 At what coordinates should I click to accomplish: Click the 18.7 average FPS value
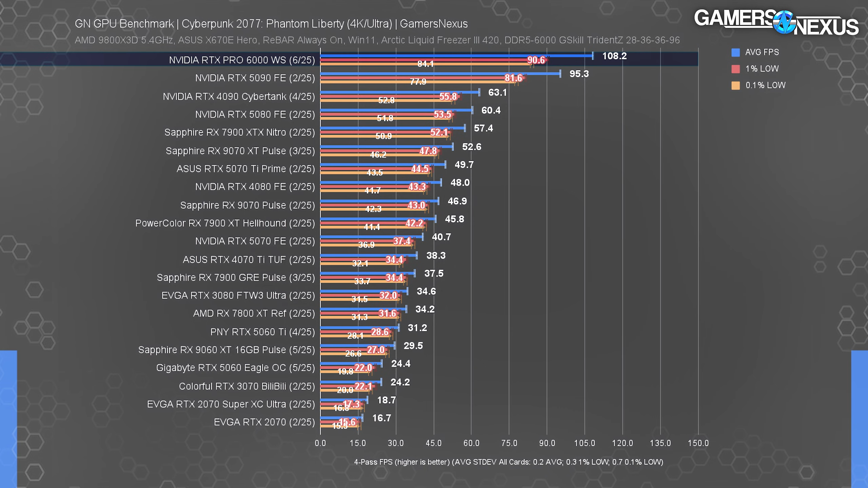[x=387, y=401]
